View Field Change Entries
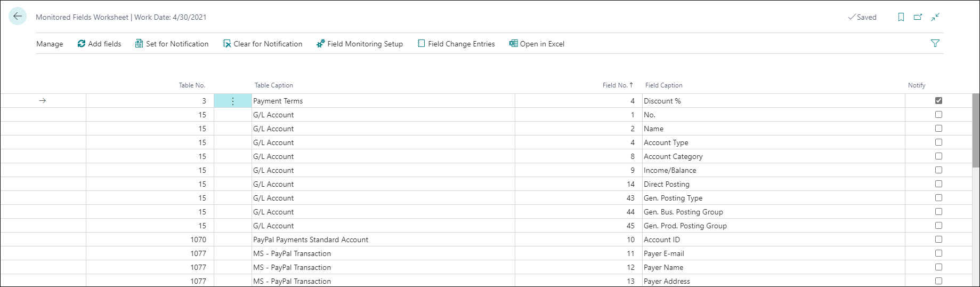The height and width of the screenshot is (287, 980). click(x=461, y=44)
